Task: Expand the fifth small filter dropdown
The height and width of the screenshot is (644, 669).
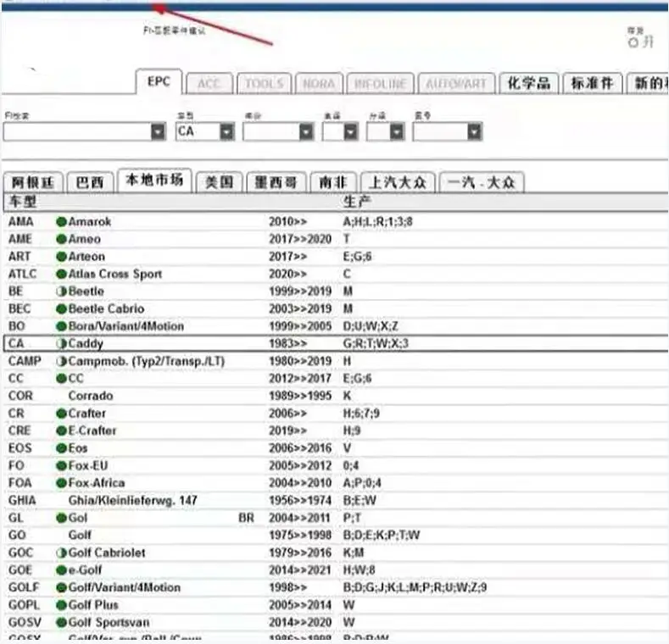Action: point(397,131)
